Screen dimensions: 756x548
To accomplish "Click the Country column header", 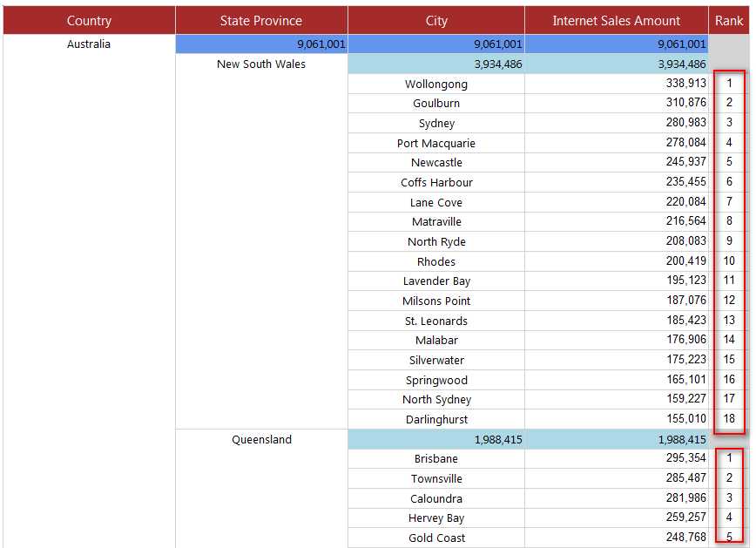I will 89,20.
